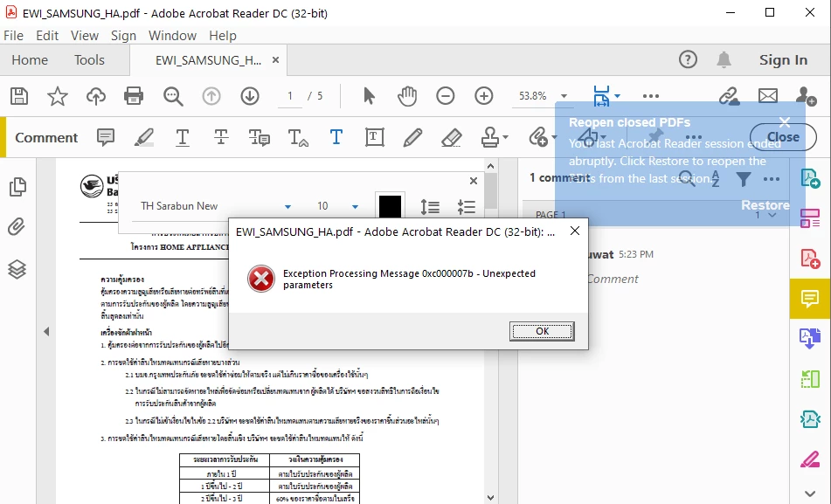This screenshot has width=831, height=504.
Task: Zoom out with the minus icon
Action: pos(445,96)
